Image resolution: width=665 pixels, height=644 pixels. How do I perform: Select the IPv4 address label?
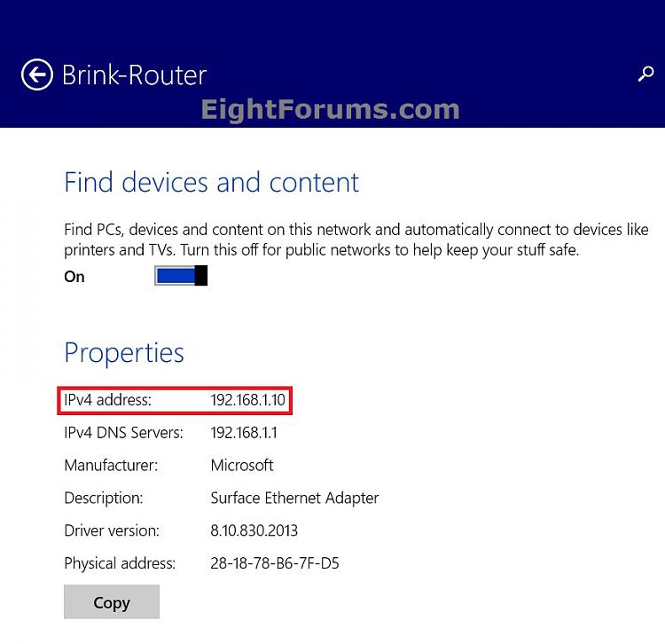[x=107, y=400]
